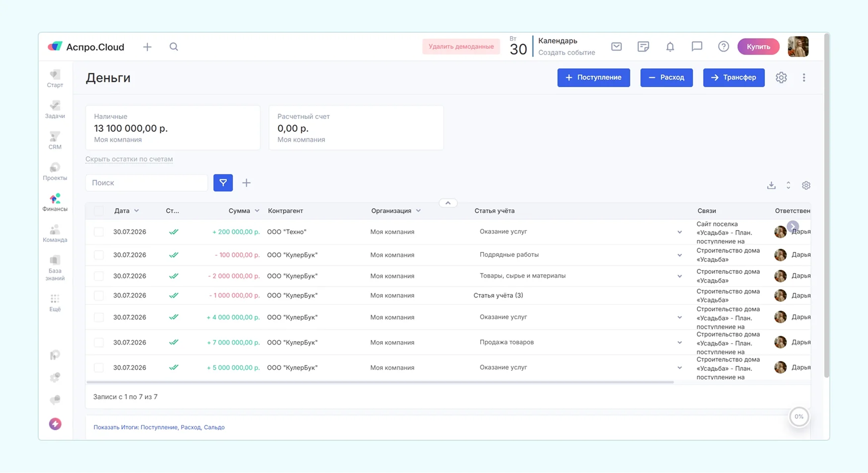
Task: Collapse the panel with the up chevron above table
Action: (448, 203)
